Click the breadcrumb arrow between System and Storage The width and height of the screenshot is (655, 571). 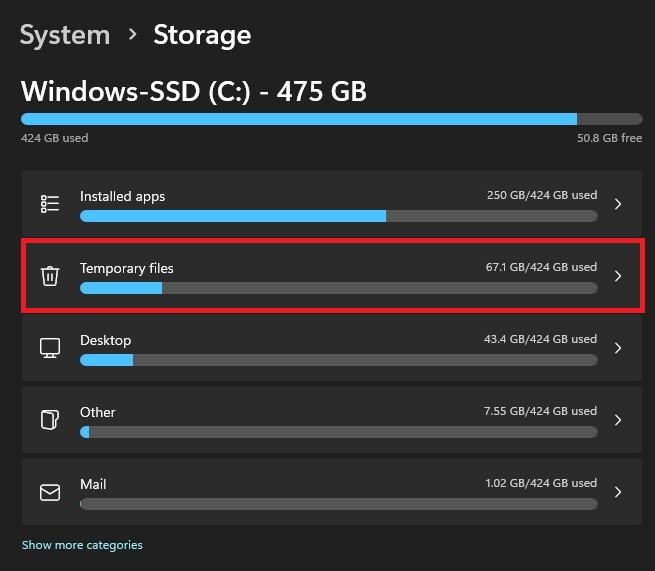(132, 34)
